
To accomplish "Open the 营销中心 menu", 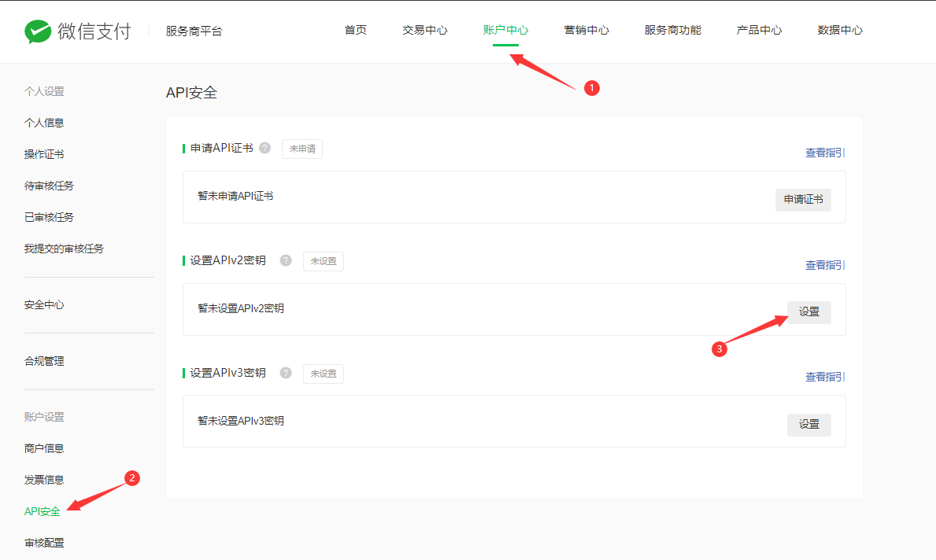I will [586, 31].
